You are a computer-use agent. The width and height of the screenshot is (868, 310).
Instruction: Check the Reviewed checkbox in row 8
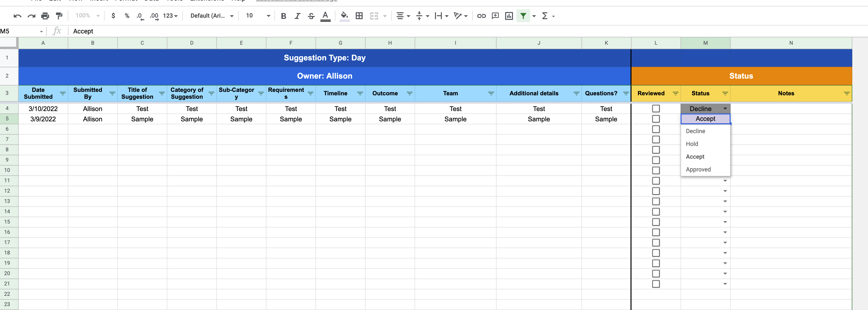[656, 150]
